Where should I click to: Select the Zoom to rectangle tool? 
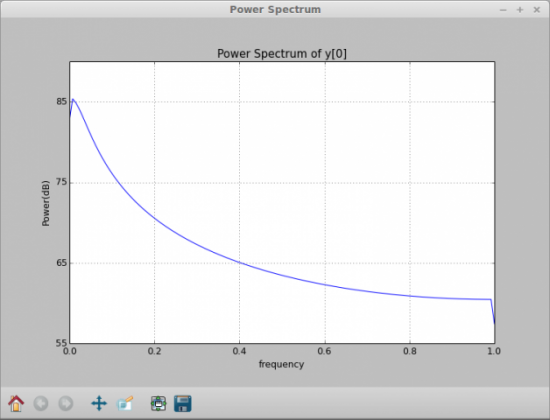125,404
